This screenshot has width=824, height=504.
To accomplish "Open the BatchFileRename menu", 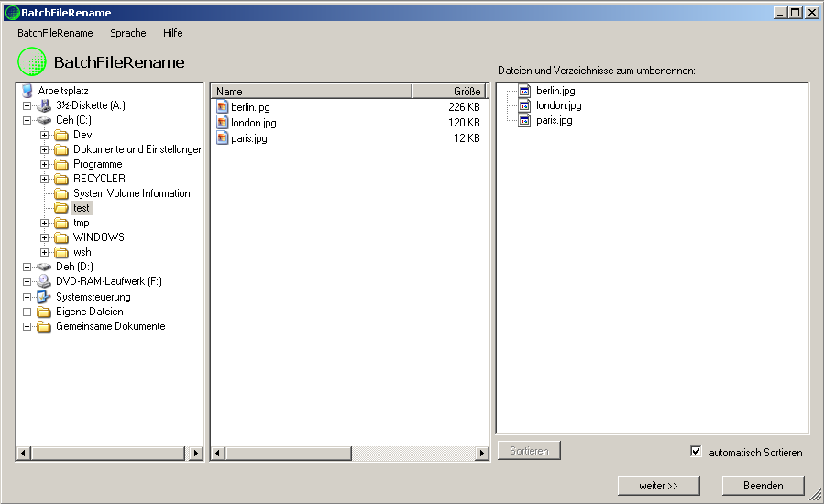I will coord(55,33).
